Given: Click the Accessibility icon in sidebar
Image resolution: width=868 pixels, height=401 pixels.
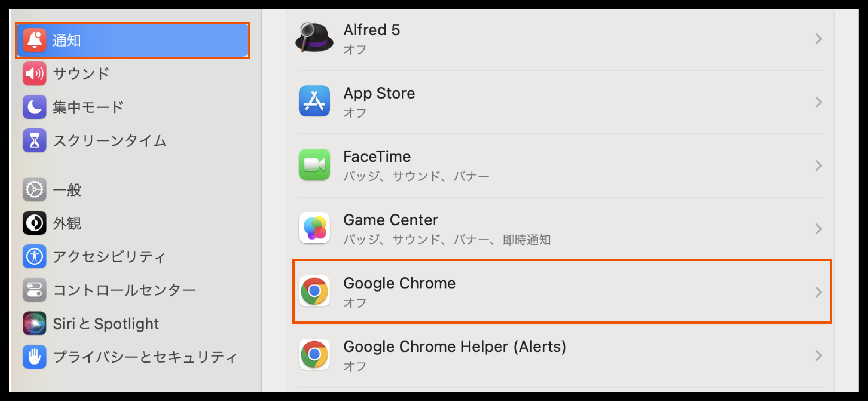Looking at the screenshot, I should coord(34,256).
